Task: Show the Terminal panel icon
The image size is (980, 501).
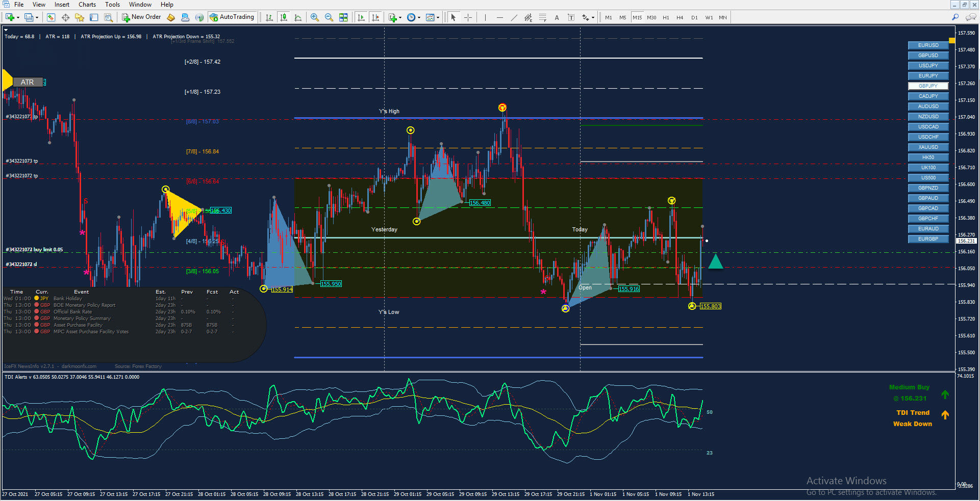Action: [x=94, y=17]
